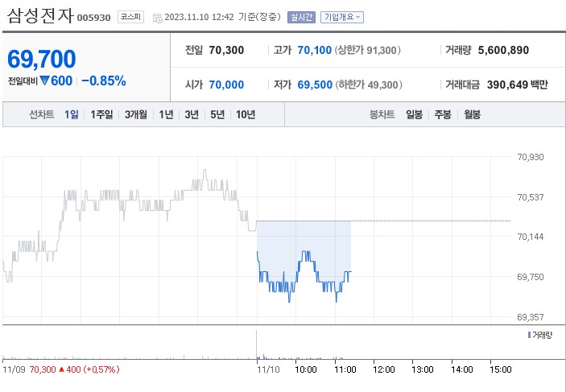Click the 거래량 value 5,600,890

[x=503, y=50]
